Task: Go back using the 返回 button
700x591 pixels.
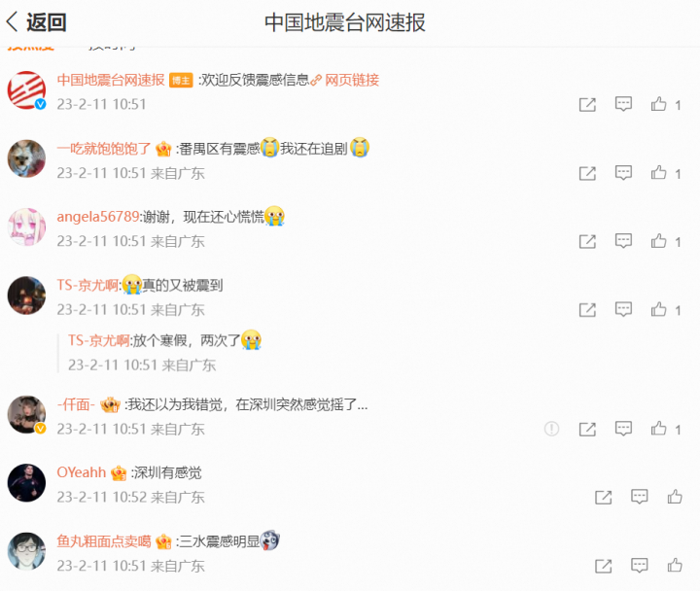Action: pos(37,22)
